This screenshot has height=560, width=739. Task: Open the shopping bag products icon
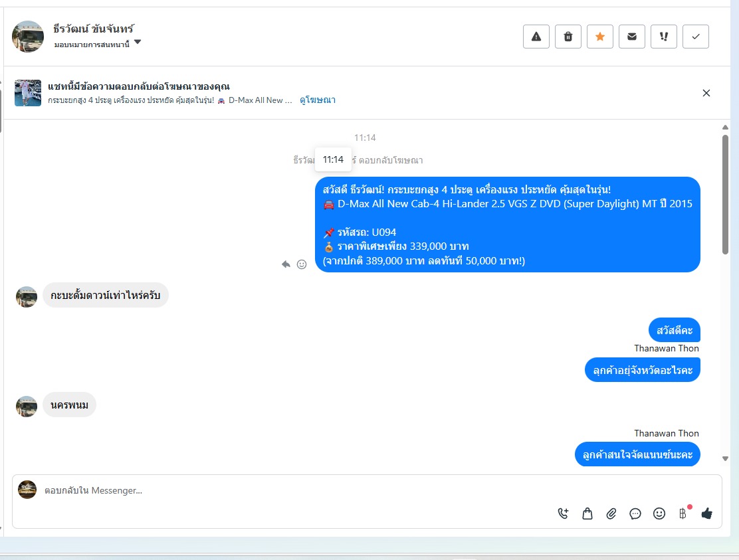point(587,513)
